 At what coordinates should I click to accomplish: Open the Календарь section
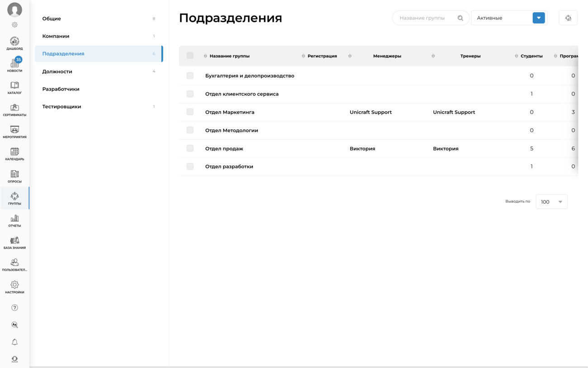(14, 154)
